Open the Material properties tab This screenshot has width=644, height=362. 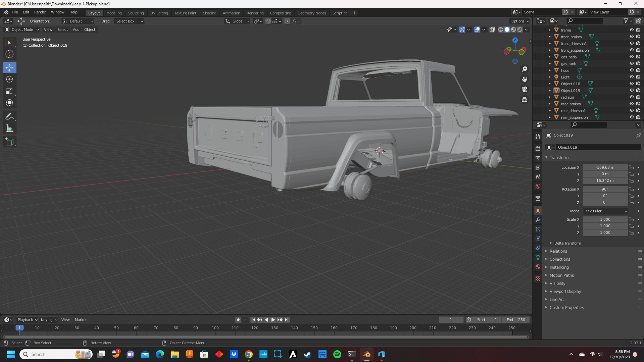[538, 267]
